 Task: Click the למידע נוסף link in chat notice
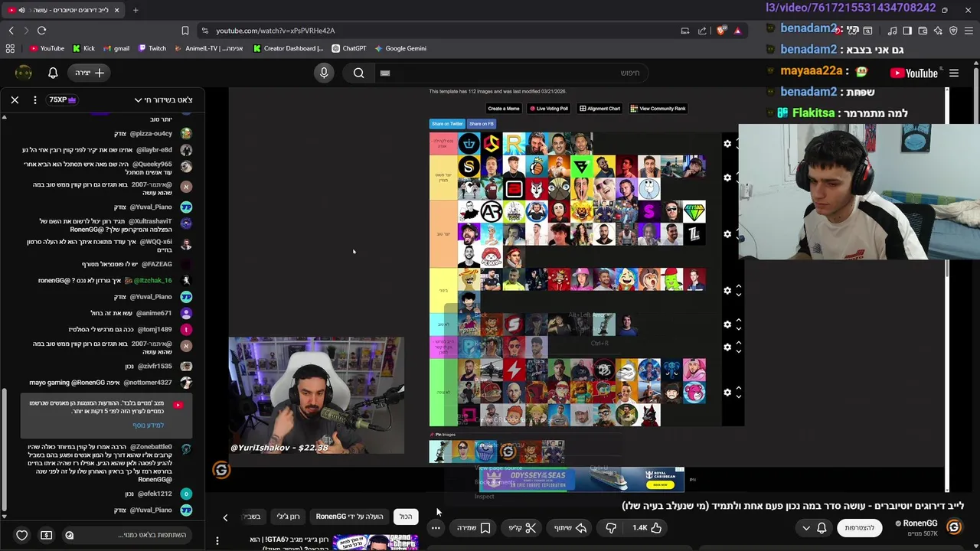click(149, 425)
